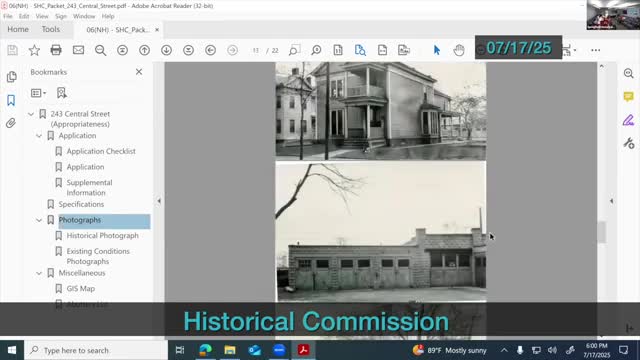Image resolution: width=640 pixels, height=360 pixels.
Task: Show next page arrow
Action: pyautogui.click(x=167, y=50)
